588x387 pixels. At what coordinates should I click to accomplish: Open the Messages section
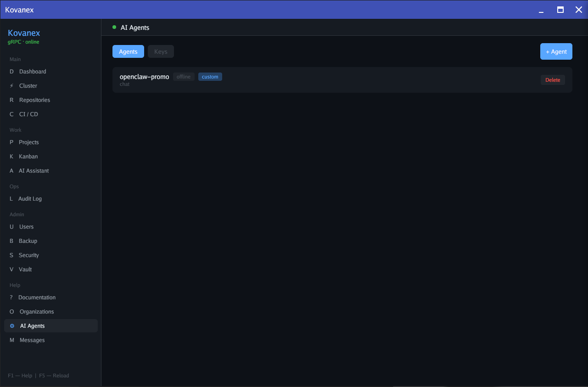(x=32, y=340)
